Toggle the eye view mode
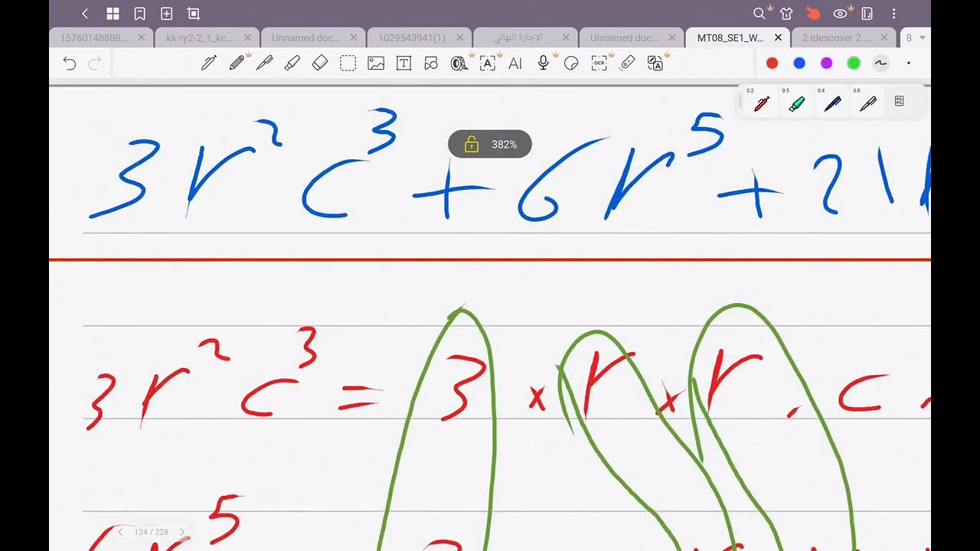Screen dimensions: 980x551 tap(840, 14)
